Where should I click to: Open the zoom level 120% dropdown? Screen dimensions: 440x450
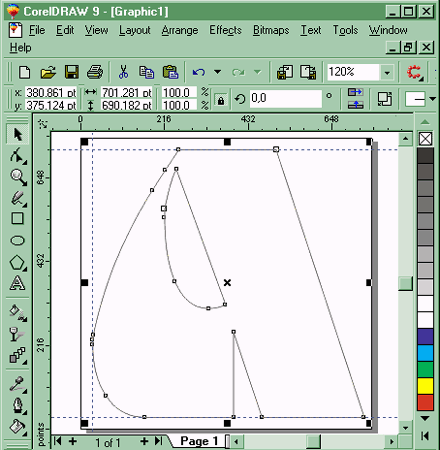click(x=387, y=72)
